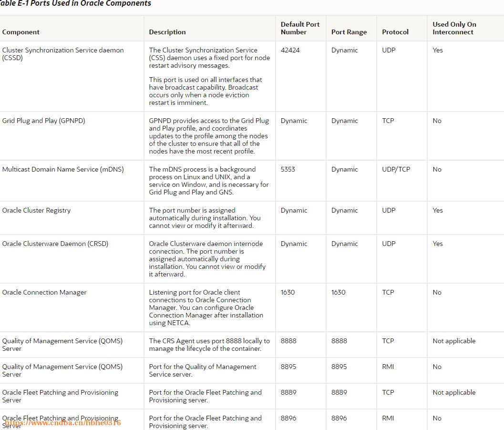Image resolution: width=504 pixels, height=430 pixels.
Task: Click port range 8888 cell
Action: pyautogui.click(x=339, y=341)
